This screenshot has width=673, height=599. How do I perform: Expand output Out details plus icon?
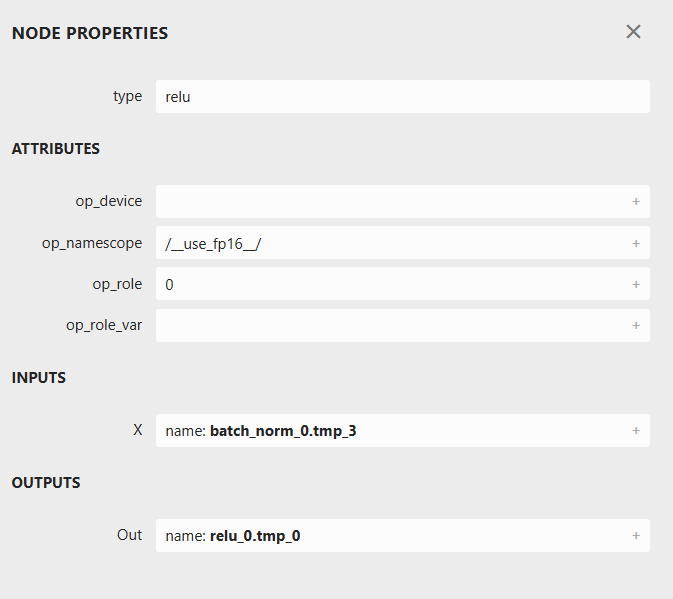pos(636,535)
